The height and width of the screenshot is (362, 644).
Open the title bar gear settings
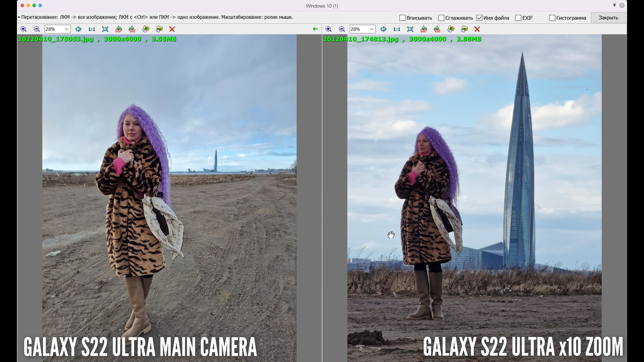click(x=622, y=6)
